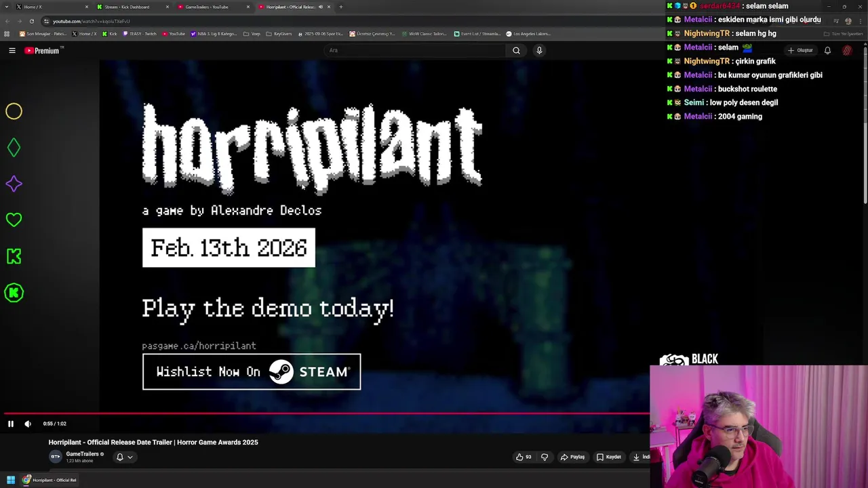Click chat message 2004 gaming
The image size is (868, 488).
(x=740, y=117)
